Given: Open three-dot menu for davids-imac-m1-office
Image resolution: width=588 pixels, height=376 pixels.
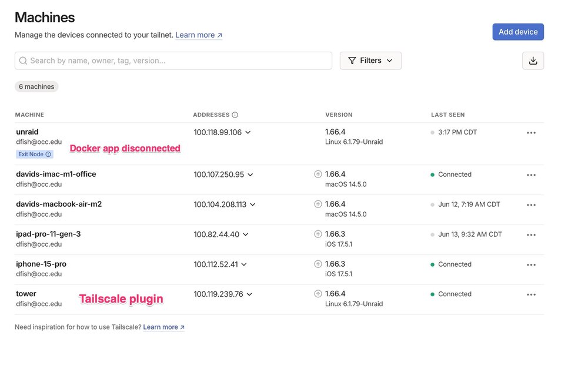Looking at the screenshot, I should [x=531, y=175].
